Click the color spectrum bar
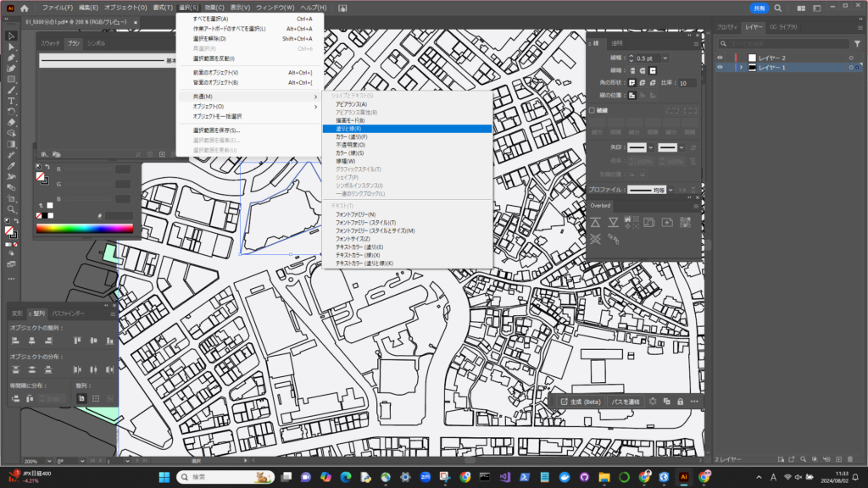Screen dimensions: 868x488 [x=84, y=228]
